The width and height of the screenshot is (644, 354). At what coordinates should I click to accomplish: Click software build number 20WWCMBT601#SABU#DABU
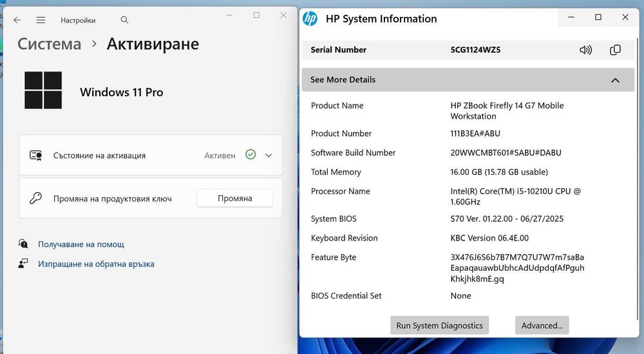tap(506, 153)
